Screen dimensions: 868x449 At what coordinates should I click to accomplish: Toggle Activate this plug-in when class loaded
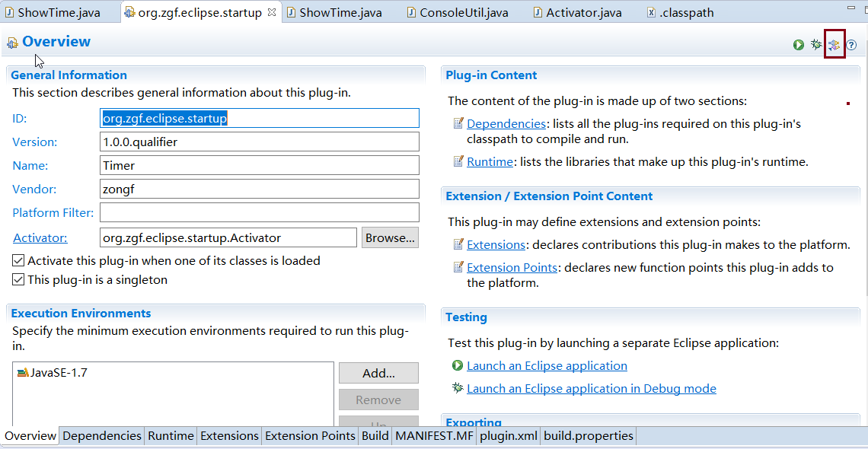(19, 261)
